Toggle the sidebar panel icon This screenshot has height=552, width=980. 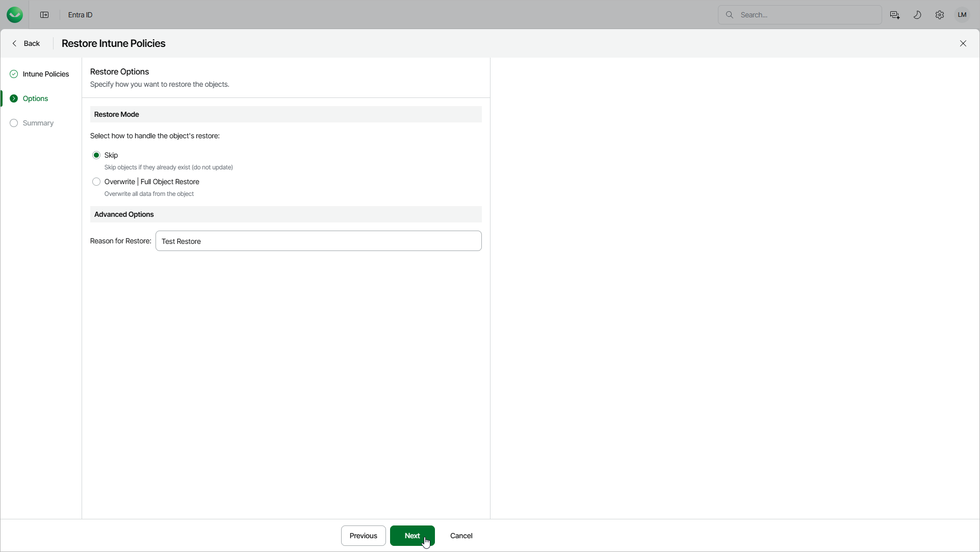[x=44, y=15]
